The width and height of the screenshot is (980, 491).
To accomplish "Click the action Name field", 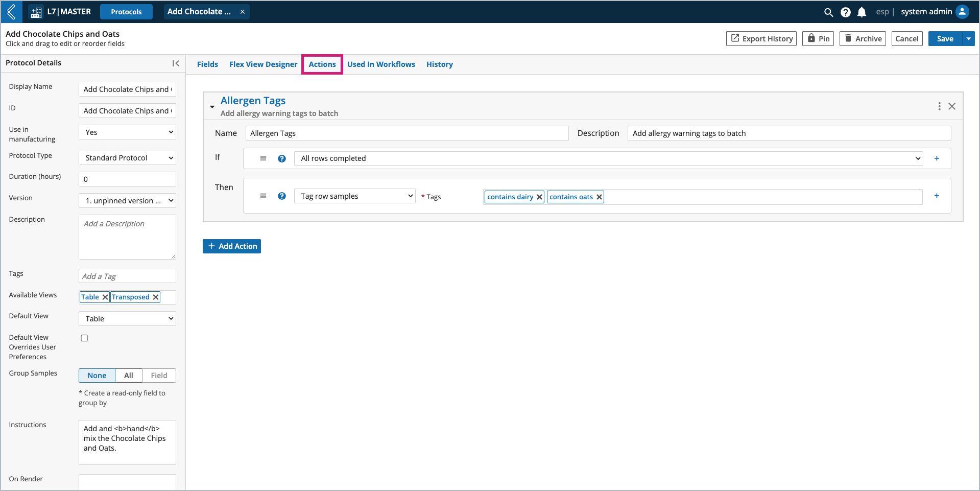I will (x=407, y=133).
